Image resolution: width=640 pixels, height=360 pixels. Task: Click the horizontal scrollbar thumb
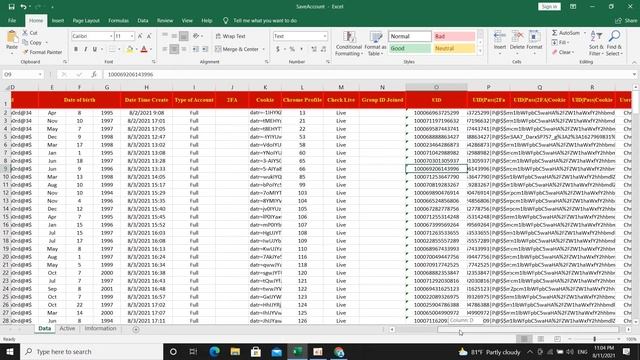[x=529, y=329]
